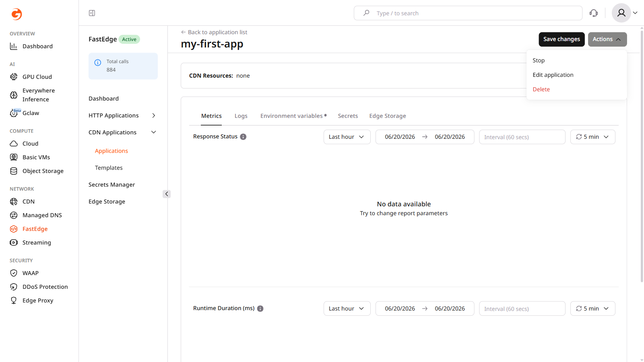This screenshot has width=644, height=362.
Task: Click Response Status info icon
Action: [x=243, y=137]
